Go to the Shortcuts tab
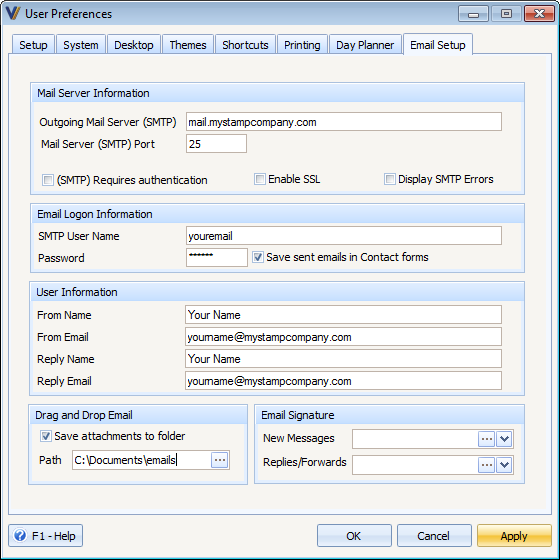The width and height of the screenshot is (560, 560). point(245,45)
